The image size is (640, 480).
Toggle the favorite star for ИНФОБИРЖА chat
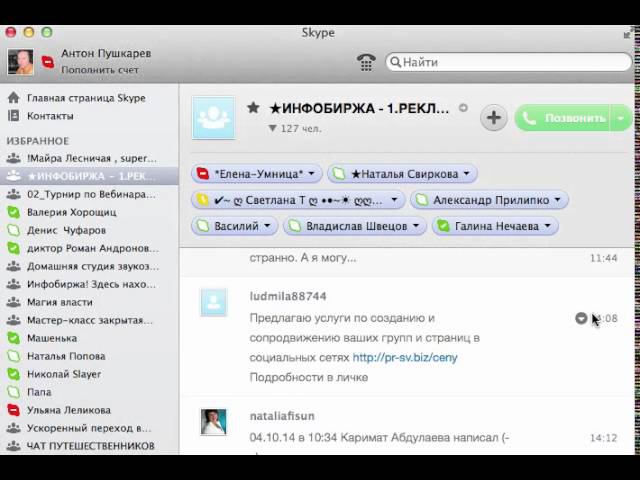[253, 108]
